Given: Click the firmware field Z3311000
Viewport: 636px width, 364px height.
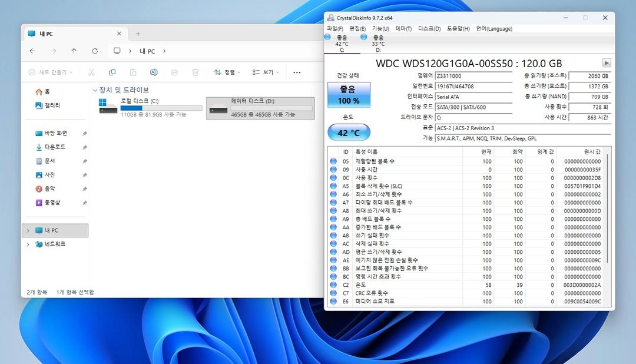Looking at the screenshot, I should (473, 76).
